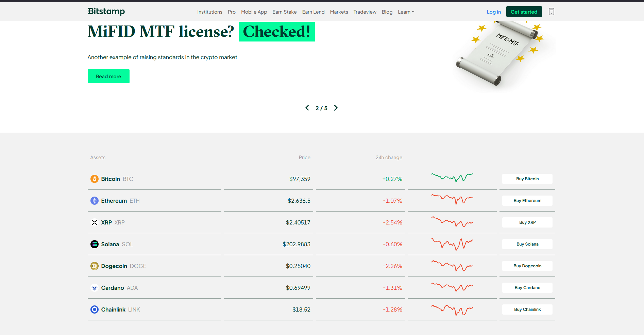Open the Institutions nav item
Image resolution: width=644 pixels, height=335 pixels.
tap(210, 12)
